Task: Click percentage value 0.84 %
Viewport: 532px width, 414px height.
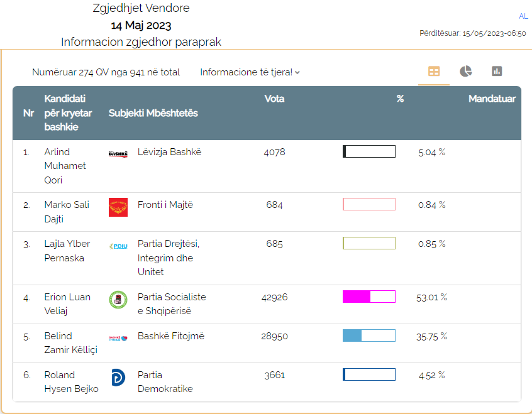Action: point(431,205)
